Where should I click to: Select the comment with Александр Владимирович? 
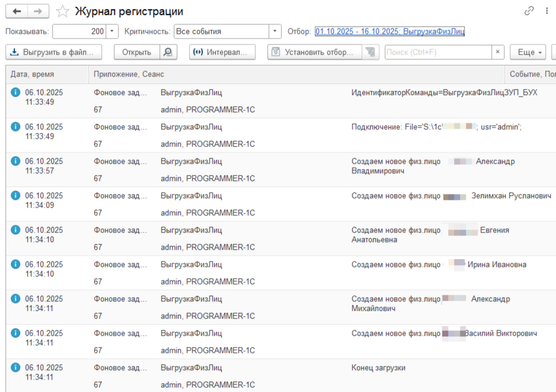[x=433, y=166]
